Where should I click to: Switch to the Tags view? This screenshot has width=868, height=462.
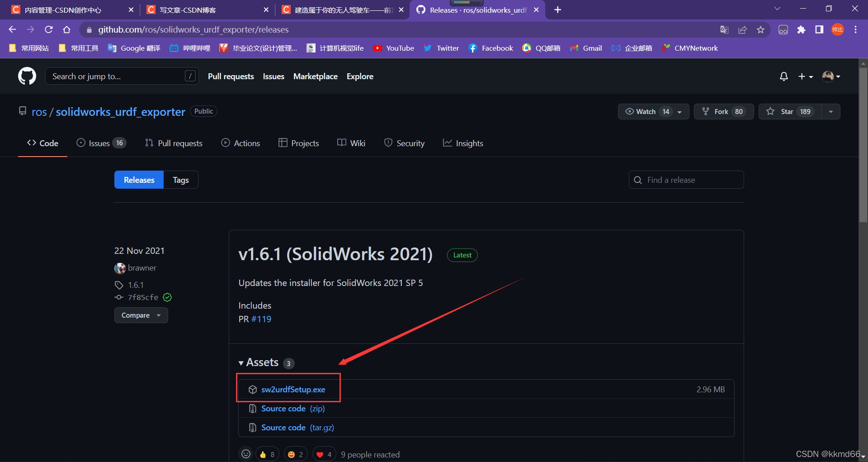181,180
